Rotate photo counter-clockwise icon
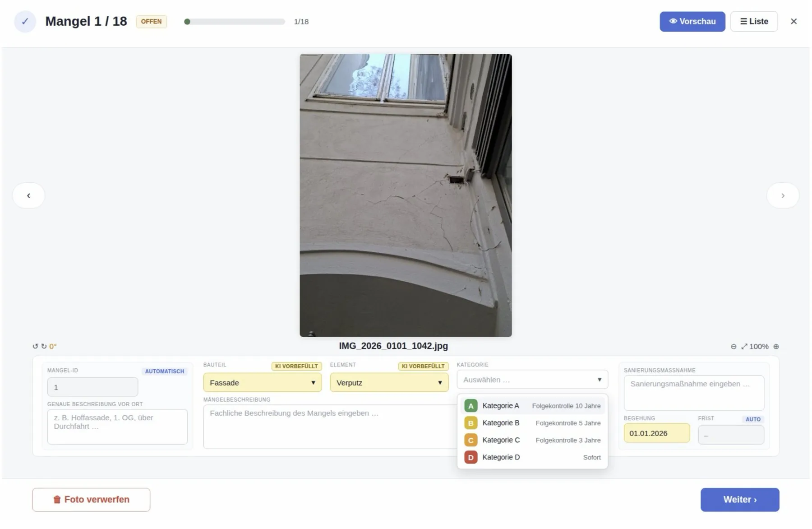Screen dimensions: 812x529 [x=35, y=347]
